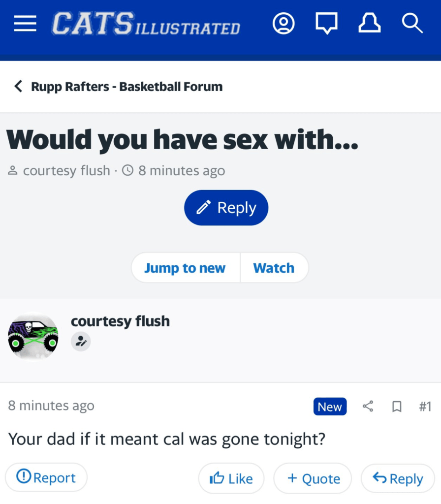The width and height of the screenshot is (441, 504).
Task: Select Jump to new
Action: coord(185,268)
